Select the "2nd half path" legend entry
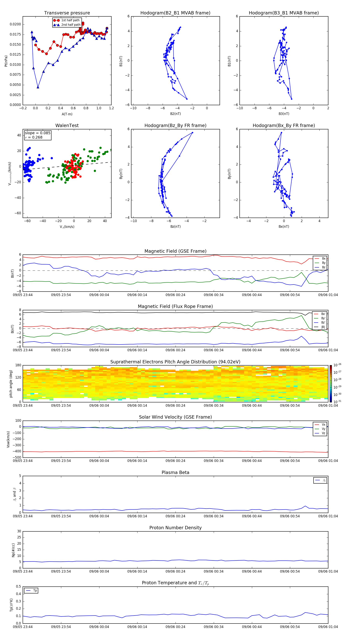Viewport: 351px width, 644px height. (67, 25)
